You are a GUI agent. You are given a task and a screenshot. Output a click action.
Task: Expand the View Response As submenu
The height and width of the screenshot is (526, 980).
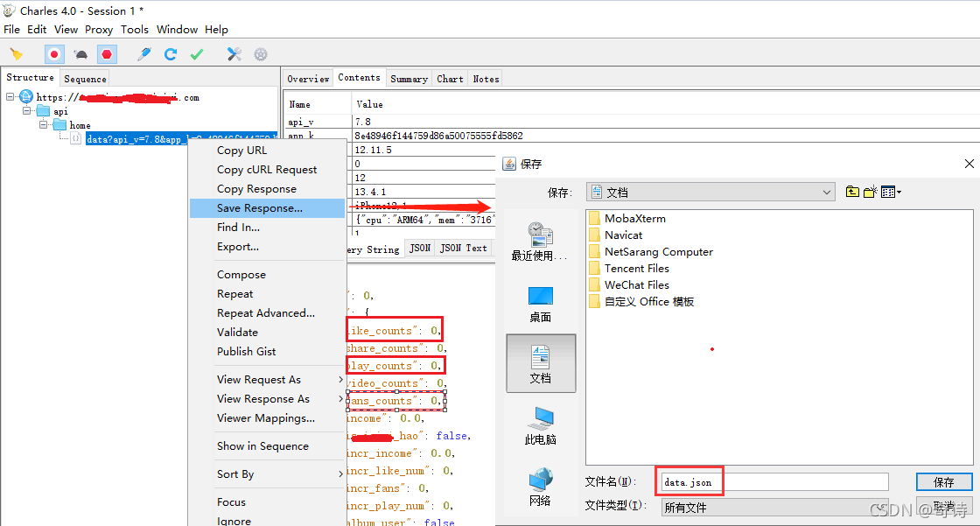click(x=267, y=399)
